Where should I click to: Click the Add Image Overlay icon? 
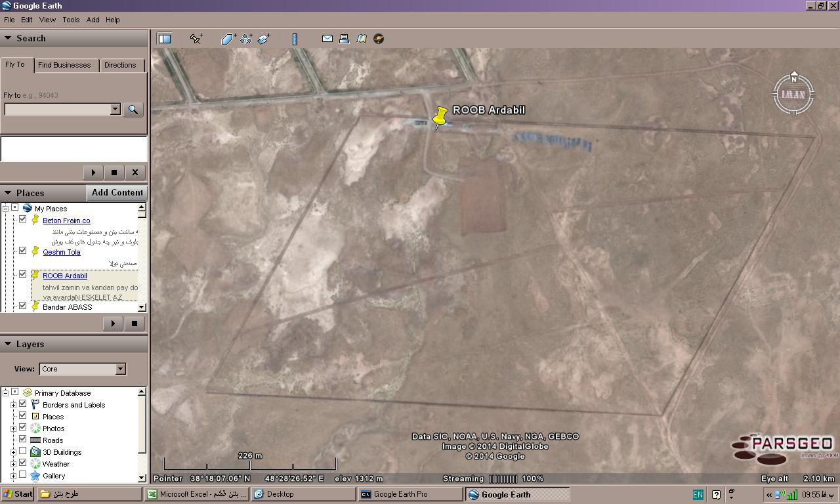tap(264, 39)
